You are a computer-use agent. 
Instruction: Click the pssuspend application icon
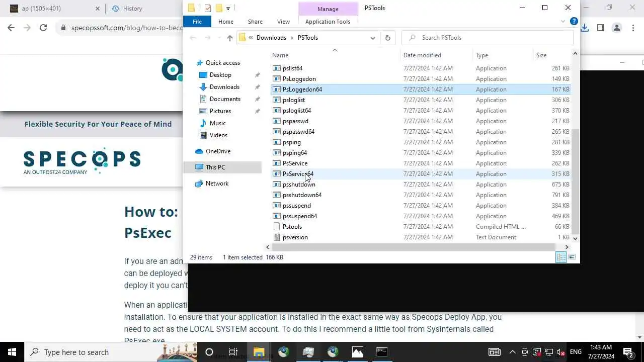coord(276,206)
